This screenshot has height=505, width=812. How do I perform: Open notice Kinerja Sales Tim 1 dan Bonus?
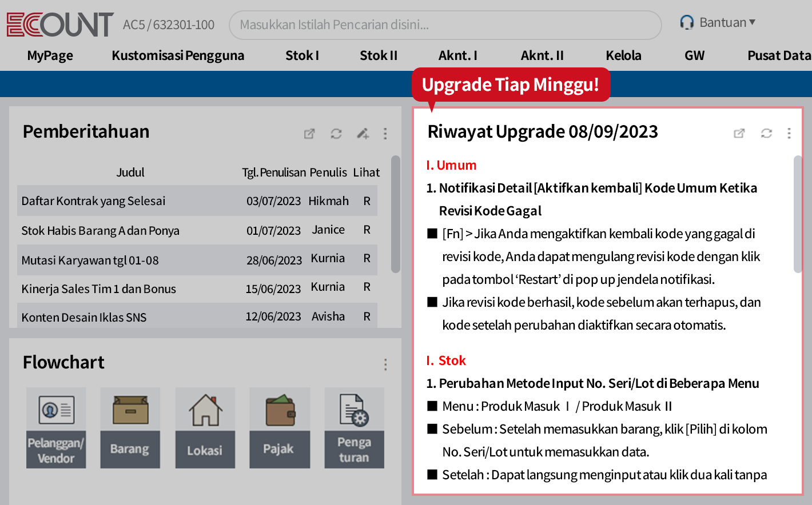click(x=98, y=289)
